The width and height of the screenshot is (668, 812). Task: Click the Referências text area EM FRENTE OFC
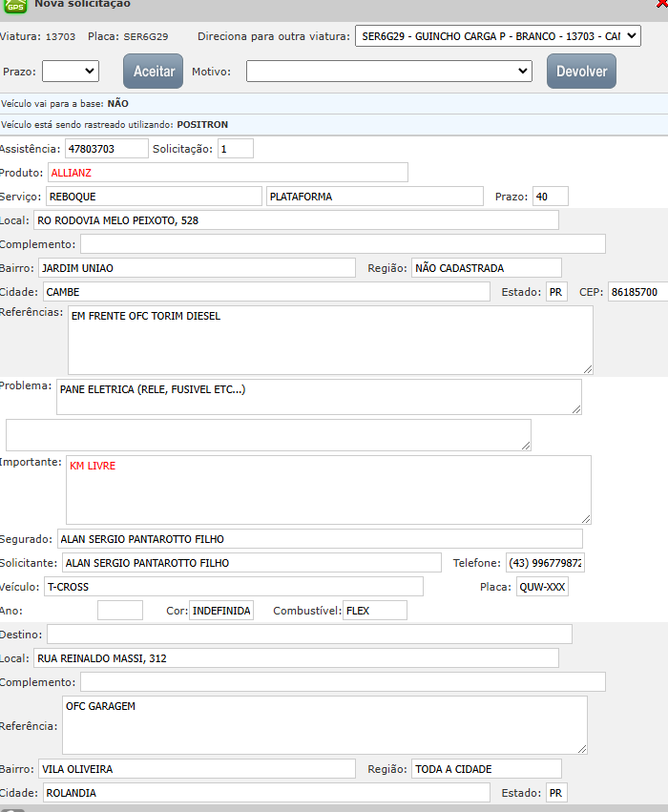coord(330,340)
